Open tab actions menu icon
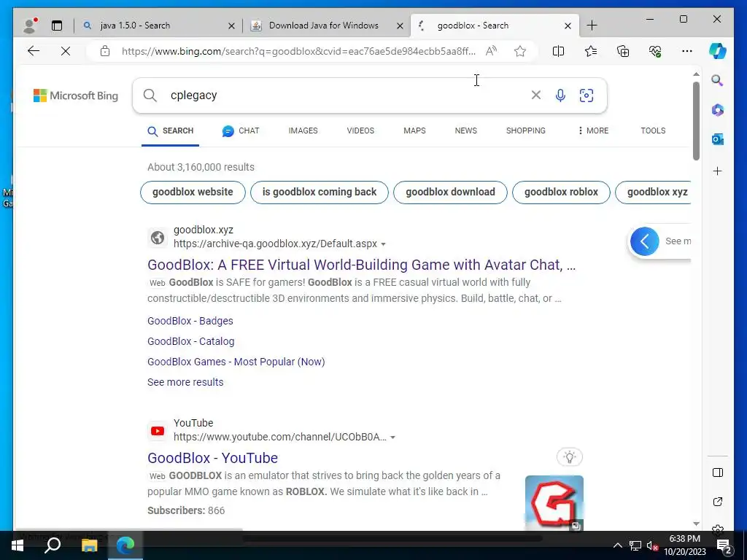 (x=57, y=26)
